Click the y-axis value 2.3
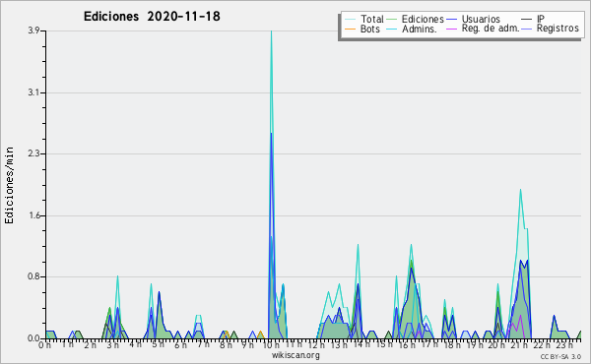This screenshot has height=364, width=591. point(33,153)
